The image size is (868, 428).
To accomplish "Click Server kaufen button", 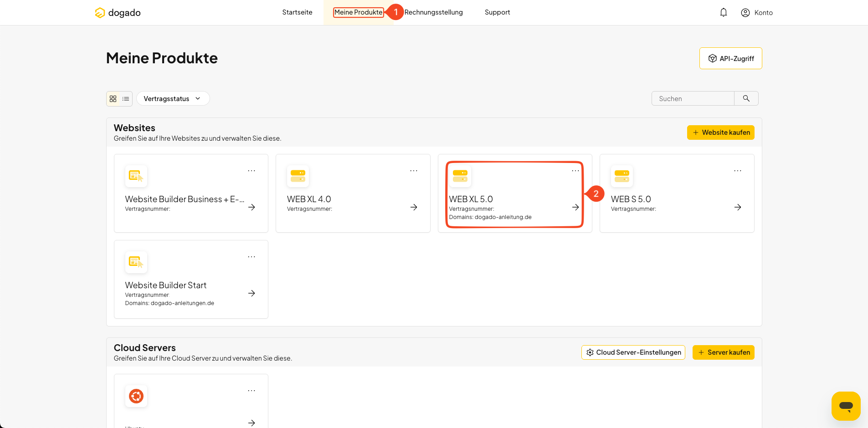I will [724, 352].
